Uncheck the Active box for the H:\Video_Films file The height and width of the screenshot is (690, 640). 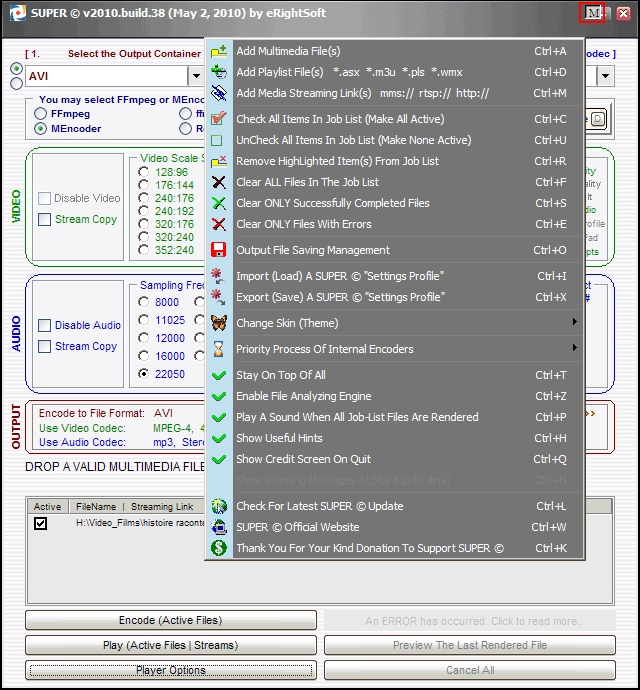[40, 524]
